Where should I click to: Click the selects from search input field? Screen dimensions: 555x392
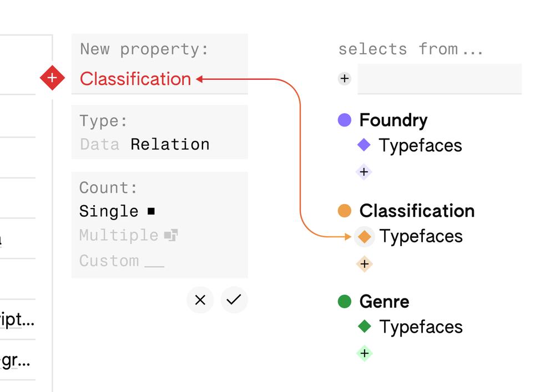pos(439,79)
